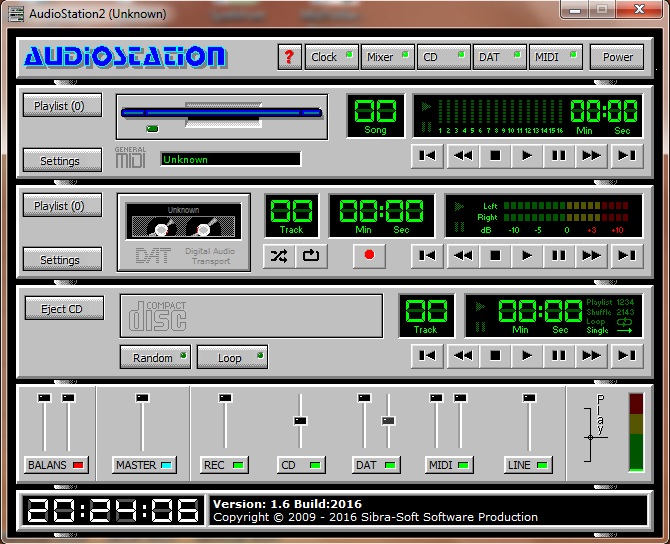Stop playback in the MIDI player section
The image size is (670, 544).
tap(493, 155)
